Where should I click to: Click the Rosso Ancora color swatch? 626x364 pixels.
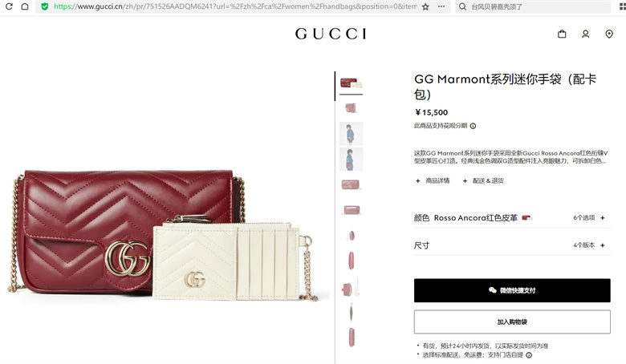pos(527,218)
